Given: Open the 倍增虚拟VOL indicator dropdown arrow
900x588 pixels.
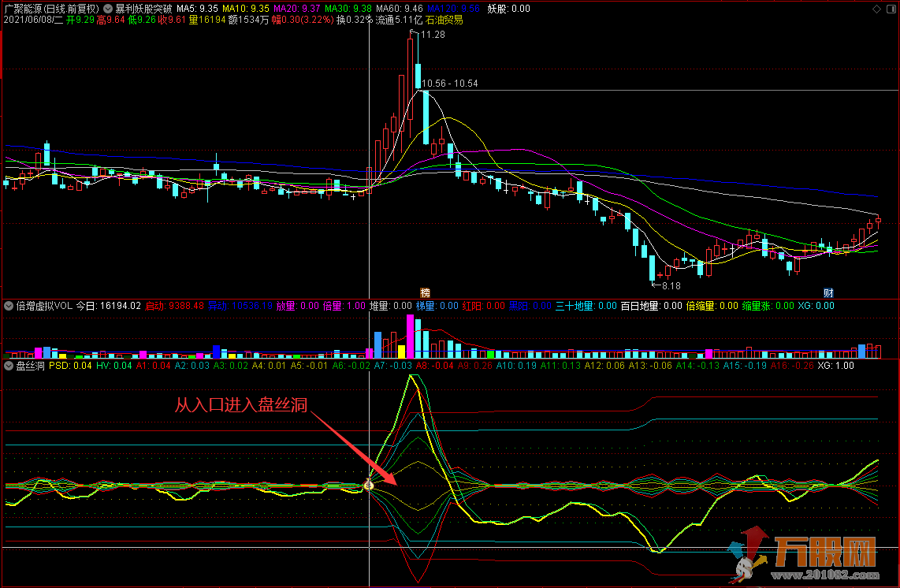Looking at the screenshot, I should [x=9, y=306].
